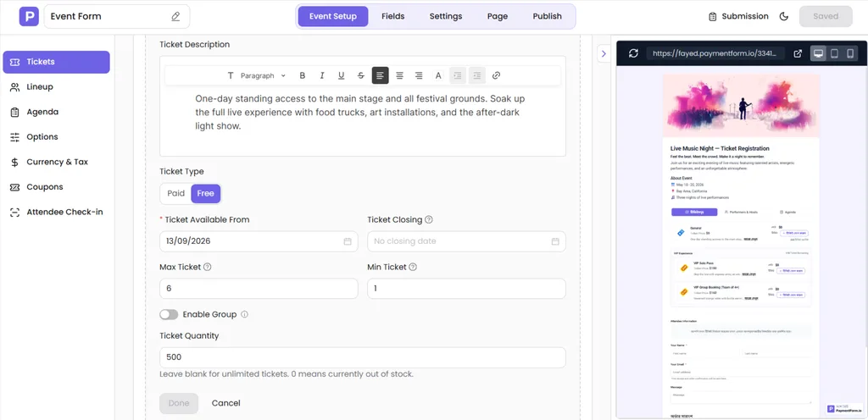The height and width of the screenshot is (420, 868).
Task: Show help for Min Ticket
Action: coord(413,267)
